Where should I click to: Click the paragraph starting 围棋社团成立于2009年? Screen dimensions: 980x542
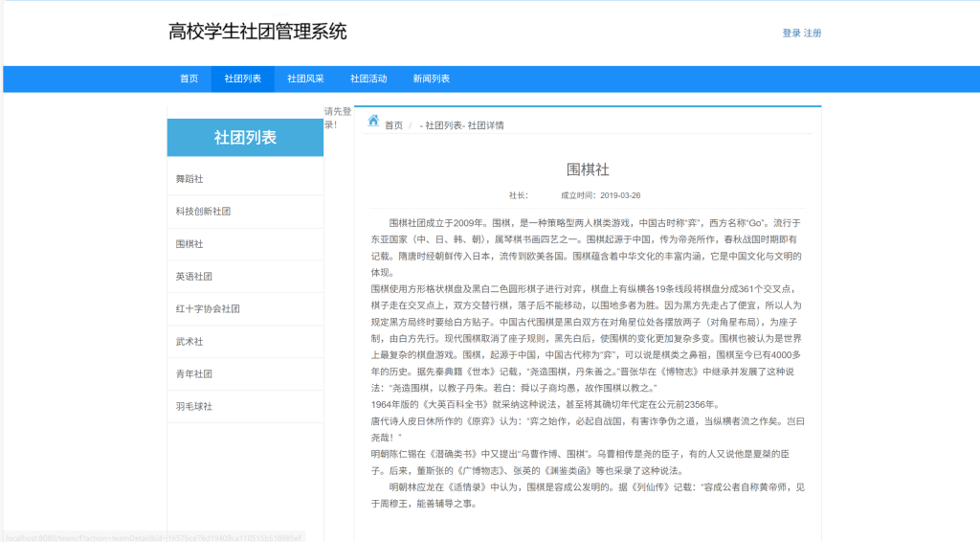(x=588, y=248)
